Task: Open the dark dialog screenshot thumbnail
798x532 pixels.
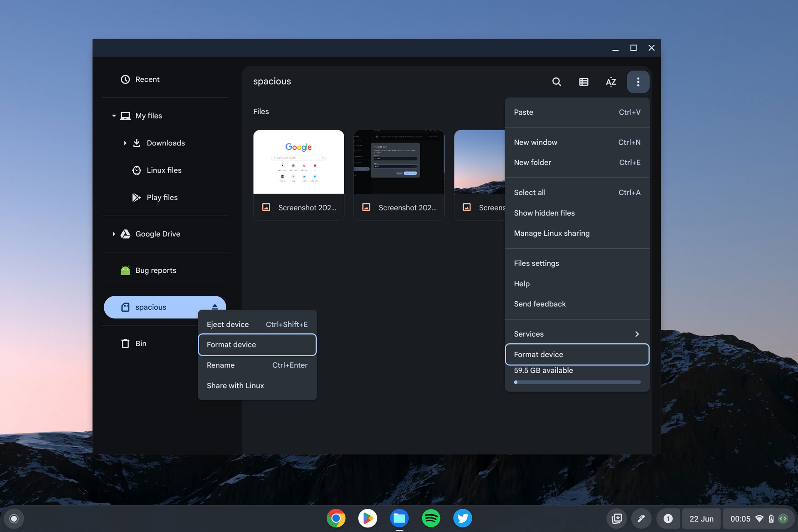Action: point(399,162)
